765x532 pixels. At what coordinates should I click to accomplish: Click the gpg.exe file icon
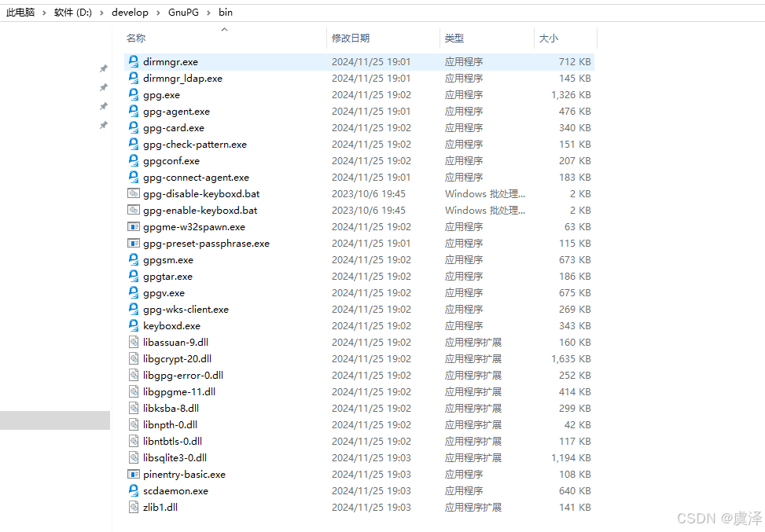[133, 94]
